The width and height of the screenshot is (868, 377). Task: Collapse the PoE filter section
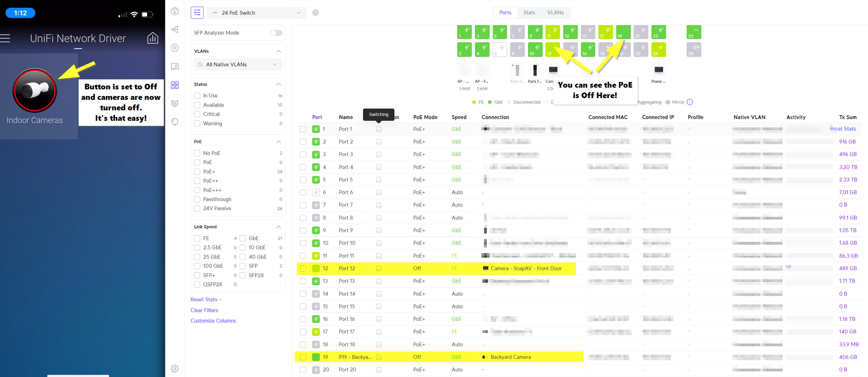278,142
